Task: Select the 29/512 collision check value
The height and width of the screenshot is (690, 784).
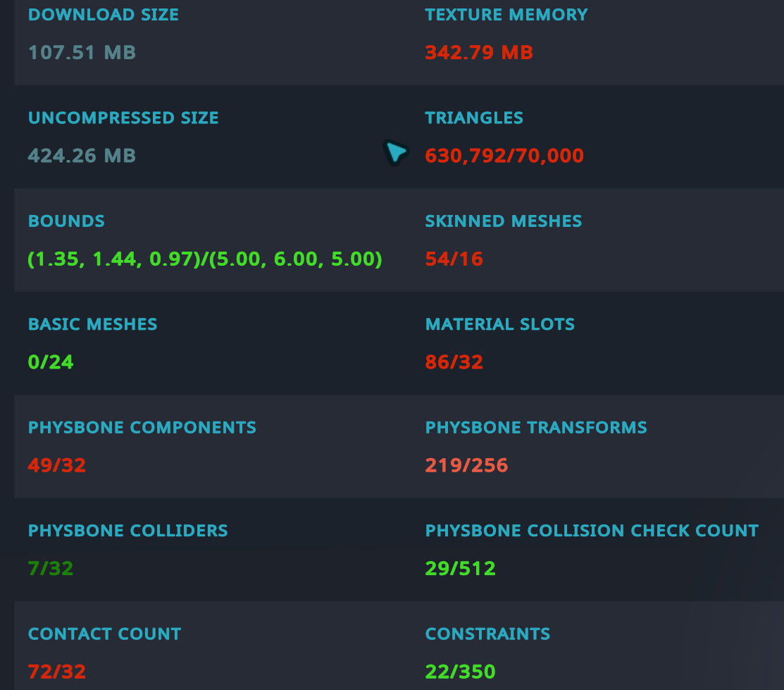Action: coord(460,568)
